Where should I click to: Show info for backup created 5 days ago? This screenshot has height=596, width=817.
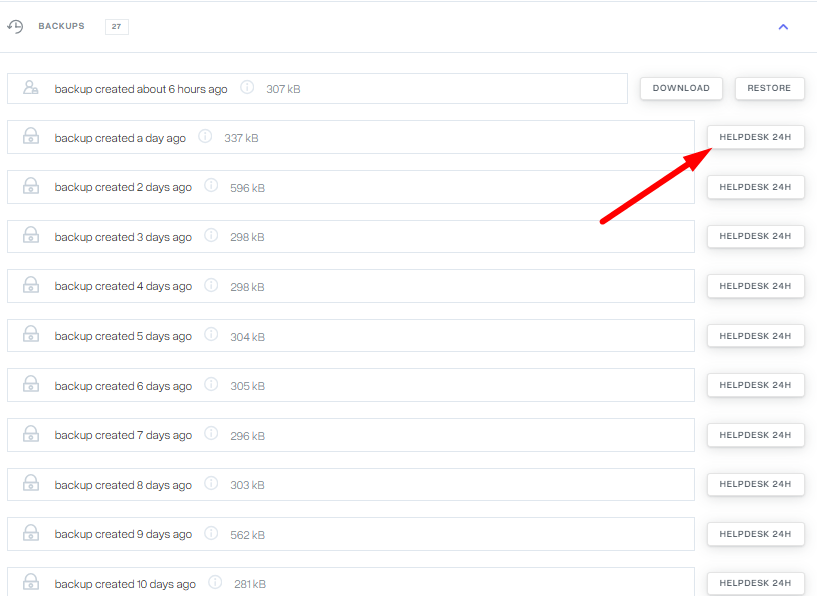[x=211, y=334]
